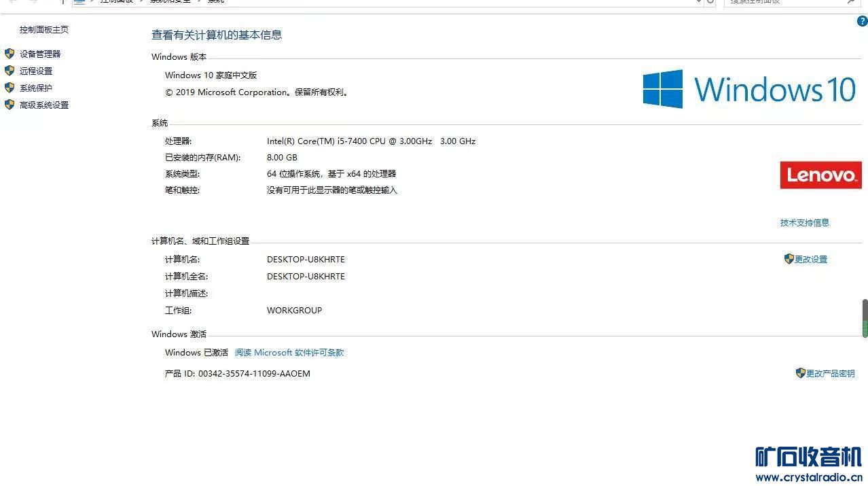Open 设备管理器 from the sidebar
Image resolution: width=868 pixels, height=486 pixels.
coord(40,54)
